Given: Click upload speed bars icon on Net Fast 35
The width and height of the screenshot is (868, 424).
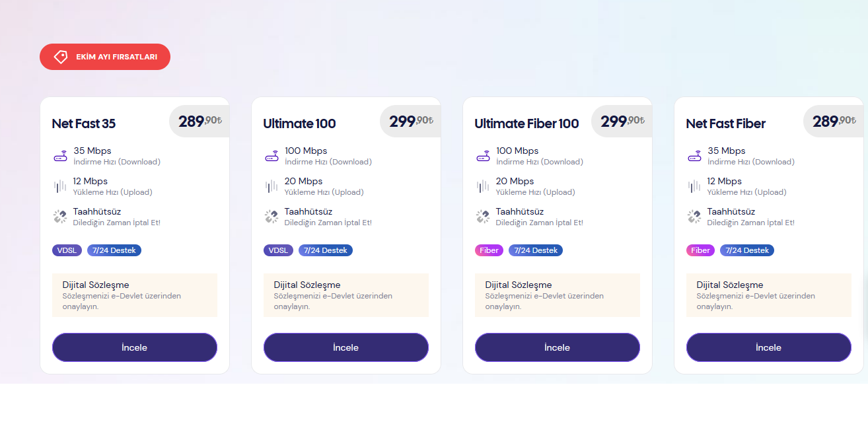Looking at the screenshot, I should [60, 186].
